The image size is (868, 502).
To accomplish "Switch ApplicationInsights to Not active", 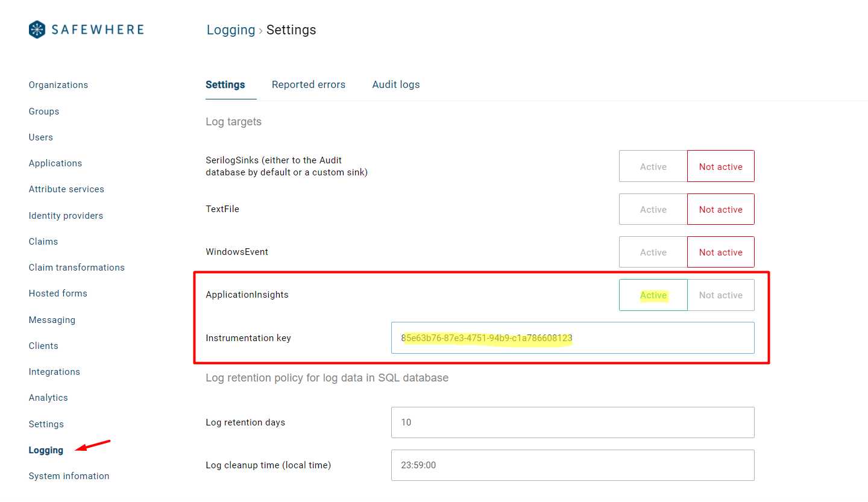I will 720,295.
